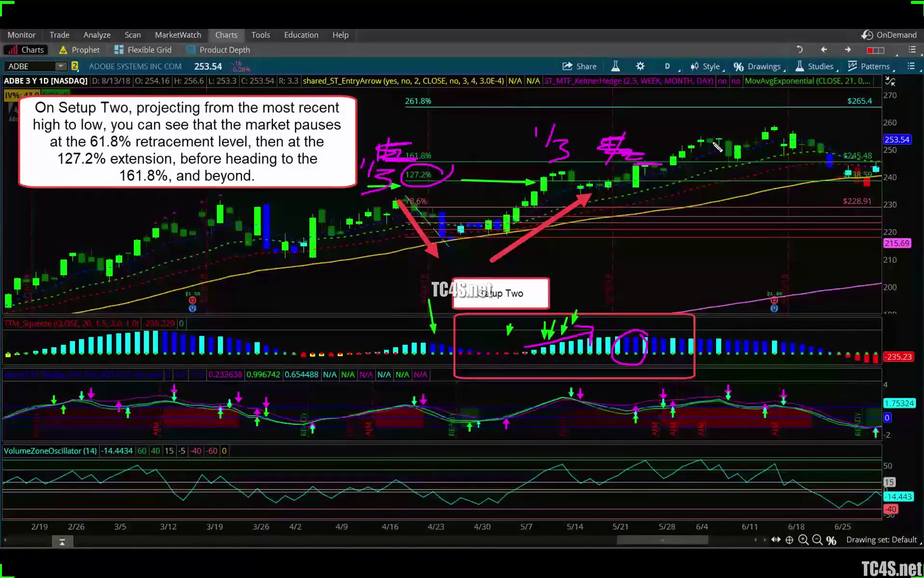Click the -235.23 squeeze value label
Screen dimensions: 924x578
(898, 357)
